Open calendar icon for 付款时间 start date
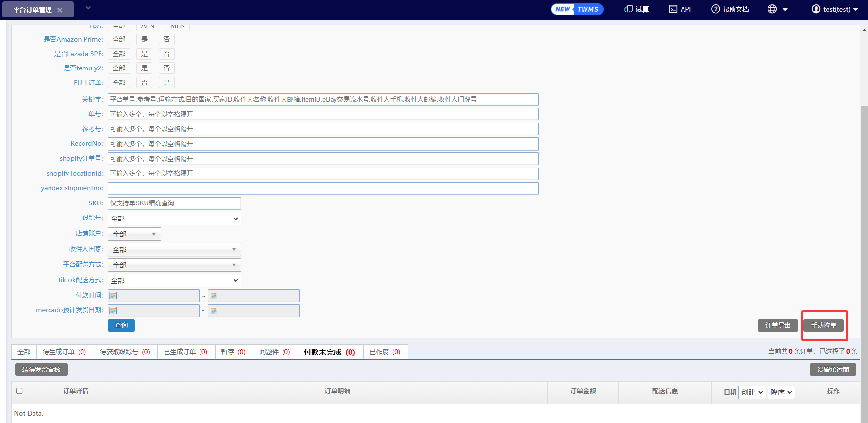 (x=113, y=296)
